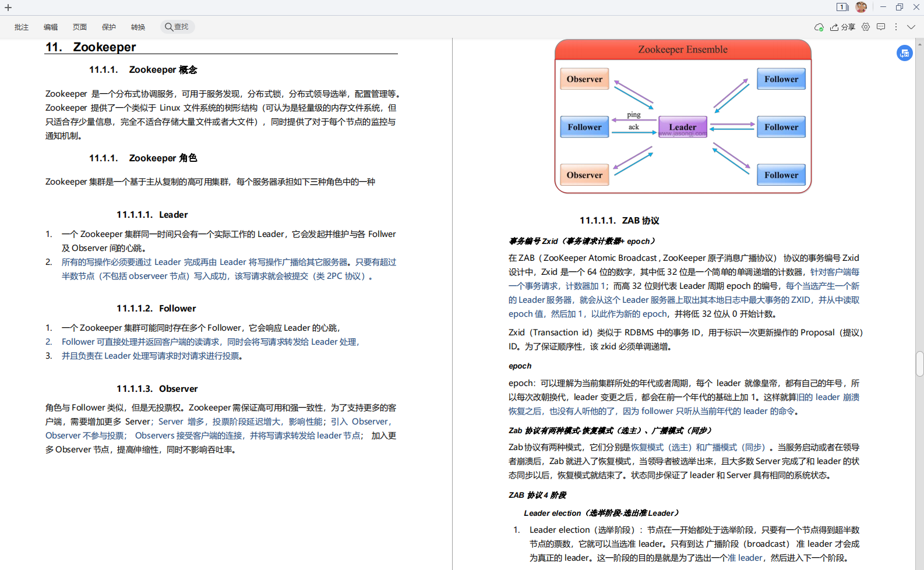Click the Leader box in the diagram
The height and width of the screenshot is (570, 924).
(x=683, y=127)
